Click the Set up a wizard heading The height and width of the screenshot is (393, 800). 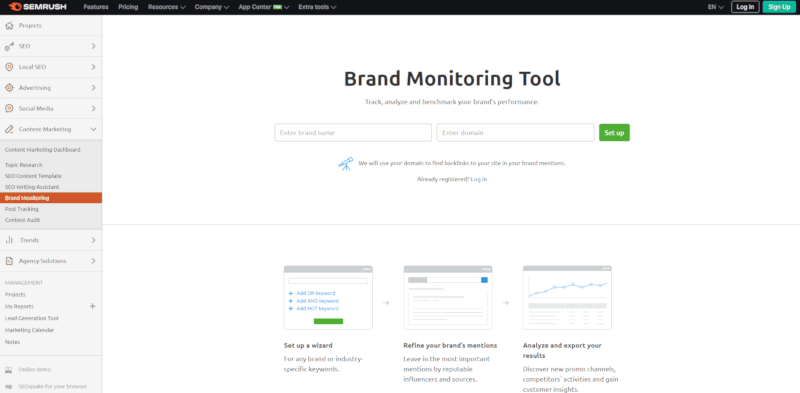click(308, 346)
